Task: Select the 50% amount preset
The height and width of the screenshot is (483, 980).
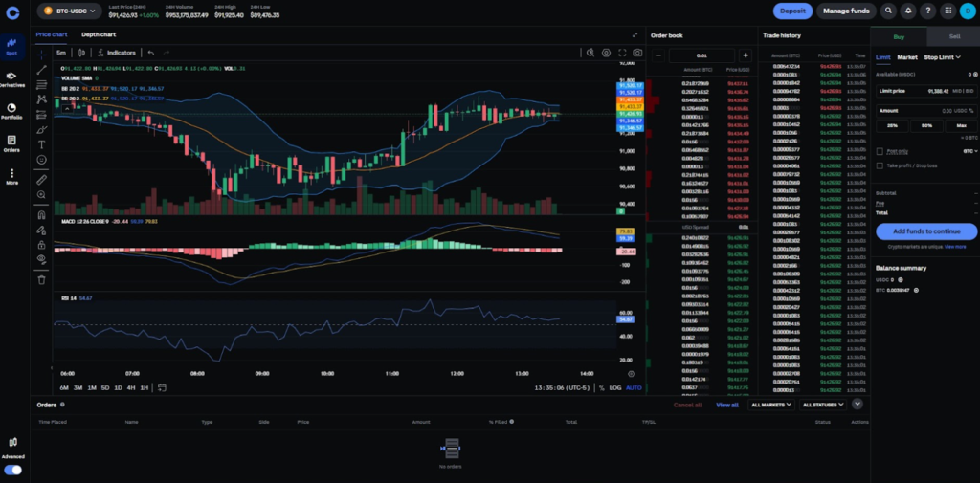Action: (926, 125)
